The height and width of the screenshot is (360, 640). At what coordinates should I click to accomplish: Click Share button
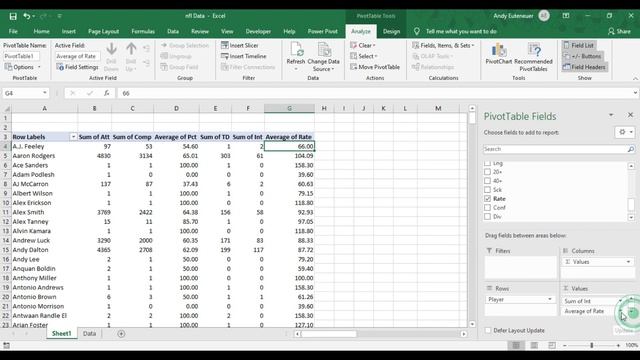click(x=619, y=31)
